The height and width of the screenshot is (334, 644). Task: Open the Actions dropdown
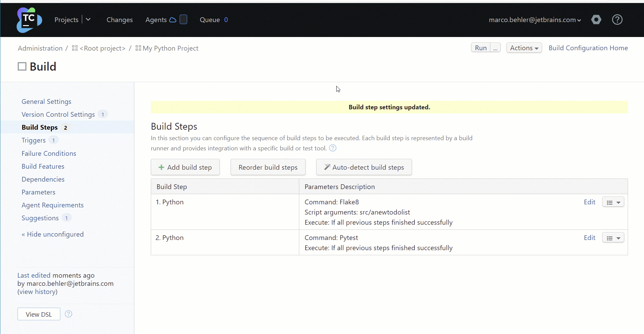coord(524,48)
